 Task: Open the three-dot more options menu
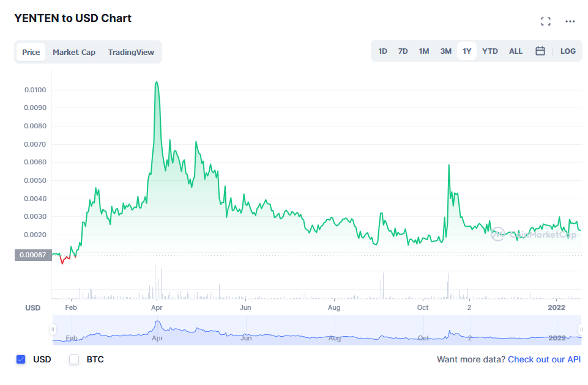tap(570, 21)
